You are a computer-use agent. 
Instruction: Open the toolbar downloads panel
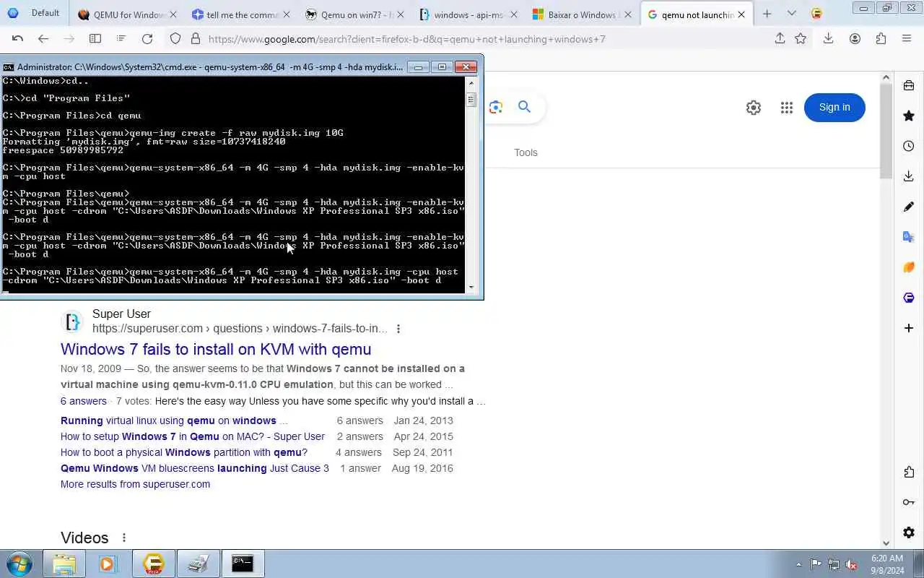828,39
